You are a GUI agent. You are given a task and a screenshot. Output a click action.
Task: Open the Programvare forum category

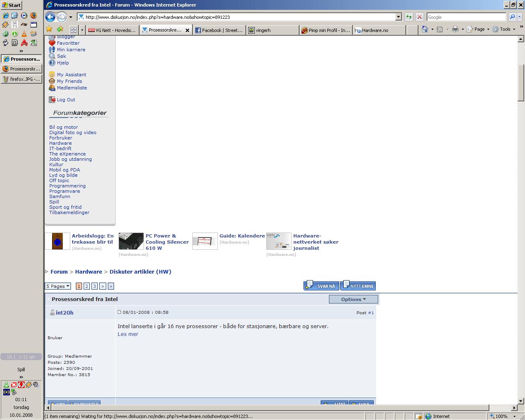tap(65, 191)
